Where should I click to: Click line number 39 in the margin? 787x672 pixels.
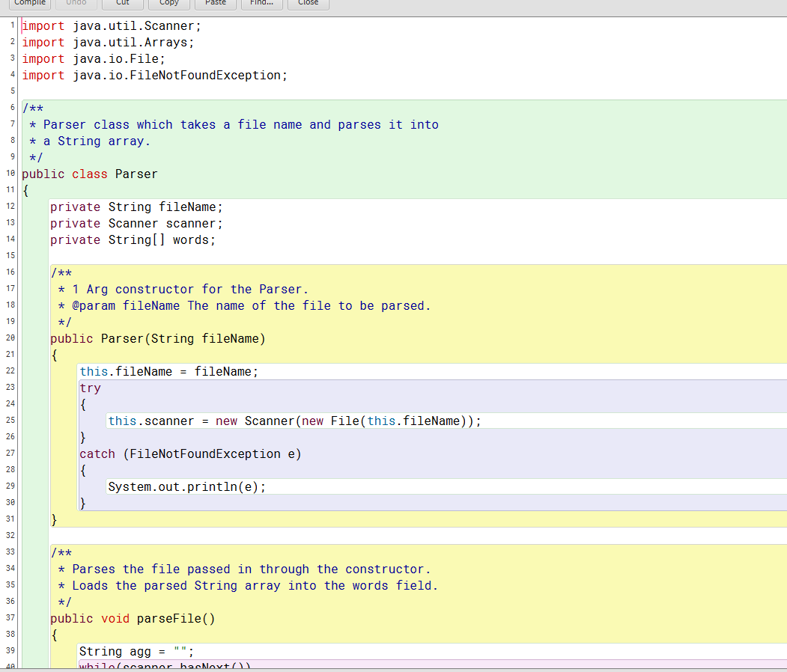tap(10, 650)
